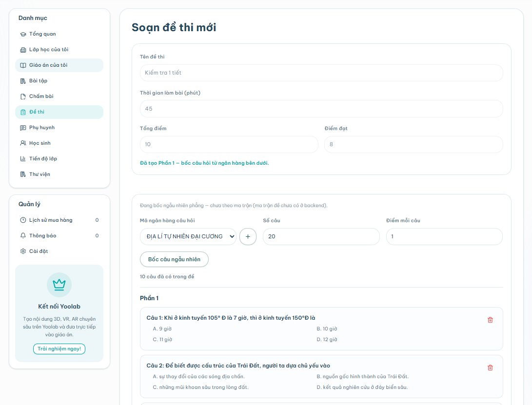The width and height of the screenshot is (532, 405).
Task: Click the open book icon beside Giáo án của tôi
Action: pyautogui.click(x=23, y=65)
